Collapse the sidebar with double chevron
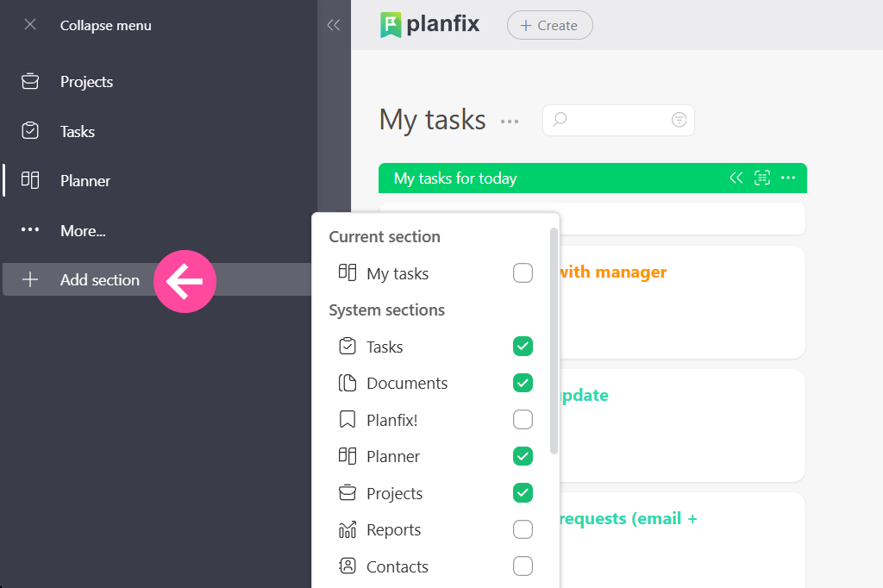Viewport: 883px width, 588px height. pyautogui.click(x=334, y=25)
